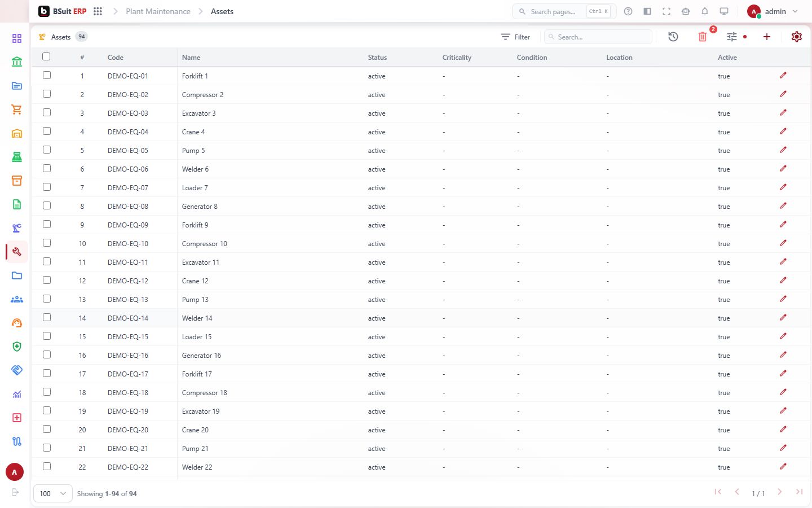This screenshot has width=812, height=508.
Task: Open the Filter button
Action: [515, 37]
